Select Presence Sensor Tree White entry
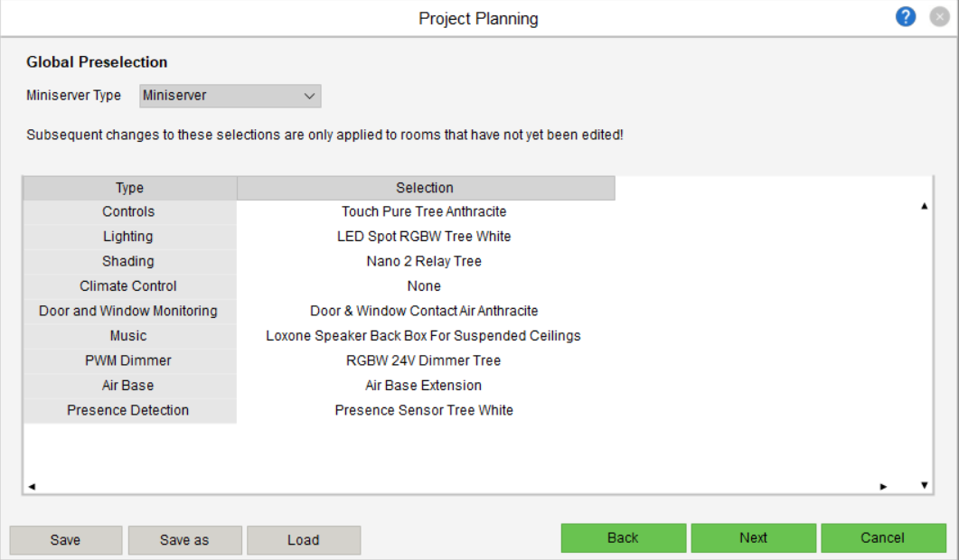The height and width of the screenshot is (560, 959). tap(424, 410)
